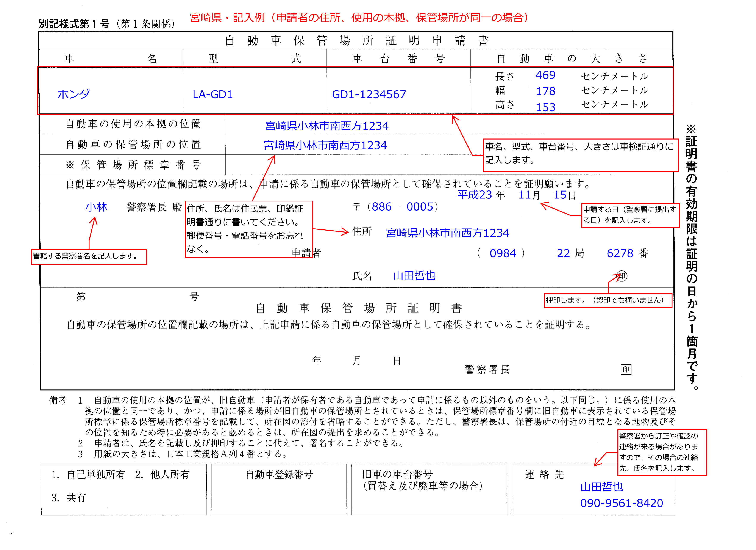Click the 旧車の車台番号 box label
The image size is (756, 550).
[397, 474]
